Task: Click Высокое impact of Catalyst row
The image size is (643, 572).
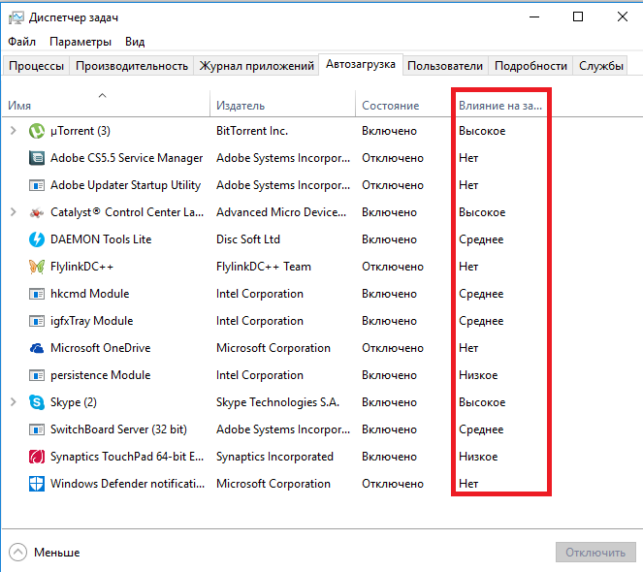Action: 482,212
